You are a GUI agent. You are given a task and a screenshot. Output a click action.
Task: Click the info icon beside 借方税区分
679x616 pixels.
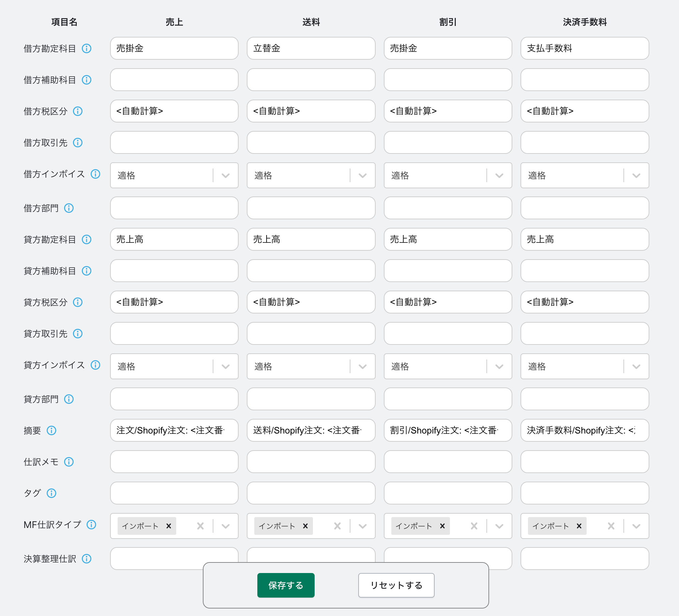coord(78,111)
